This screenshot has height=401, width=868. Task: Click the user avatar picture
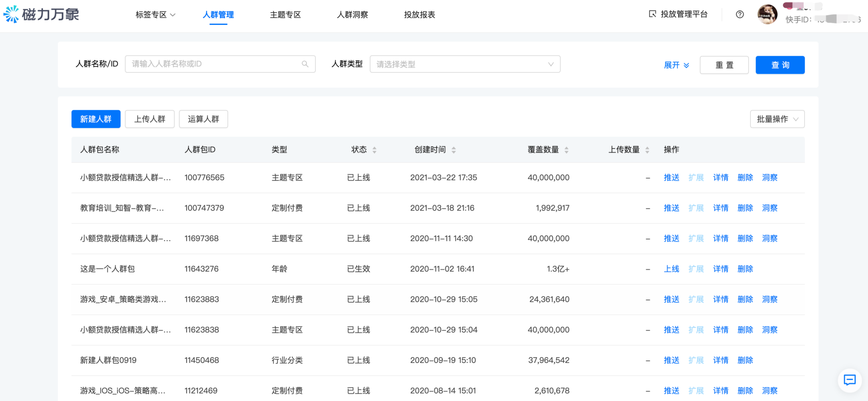(x=767, y=14)
